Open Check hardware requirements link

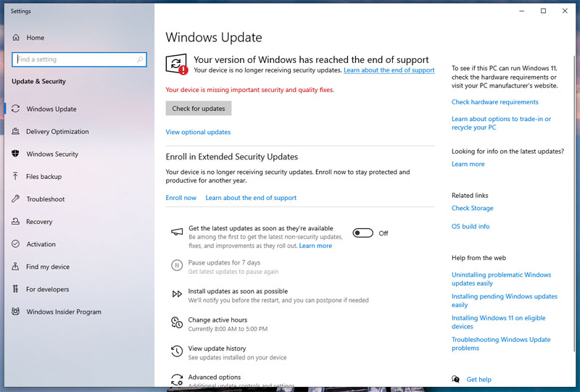coord(494,102)
